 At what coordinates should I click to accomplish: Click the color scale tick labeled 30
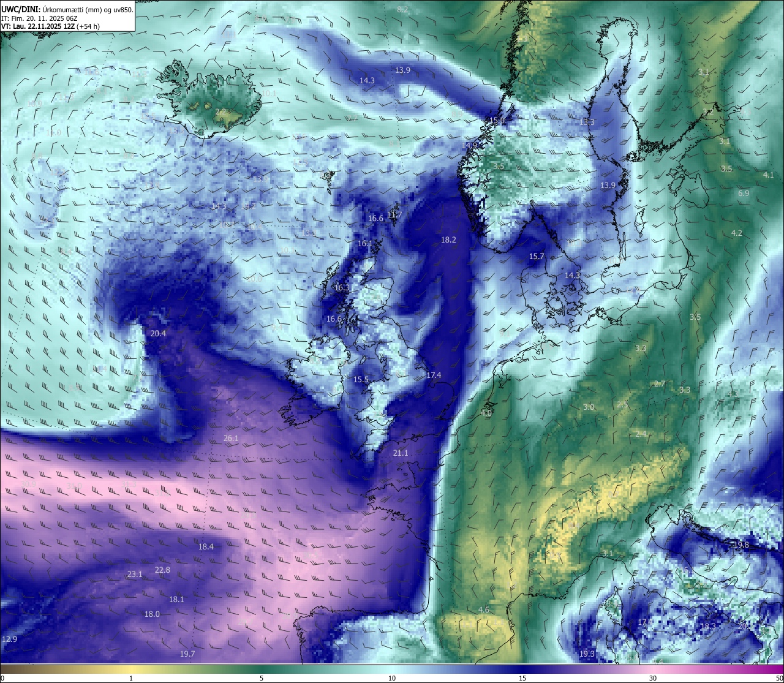[x=653, y=678]
